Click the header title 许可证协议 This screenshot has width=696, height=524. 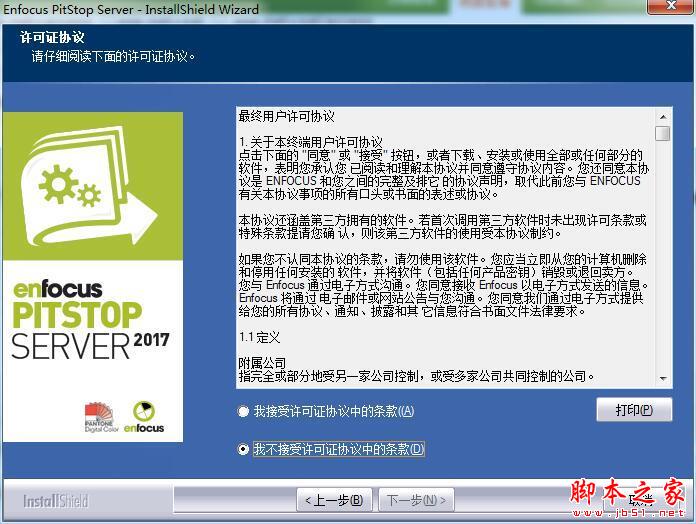(x=52, y=37)
